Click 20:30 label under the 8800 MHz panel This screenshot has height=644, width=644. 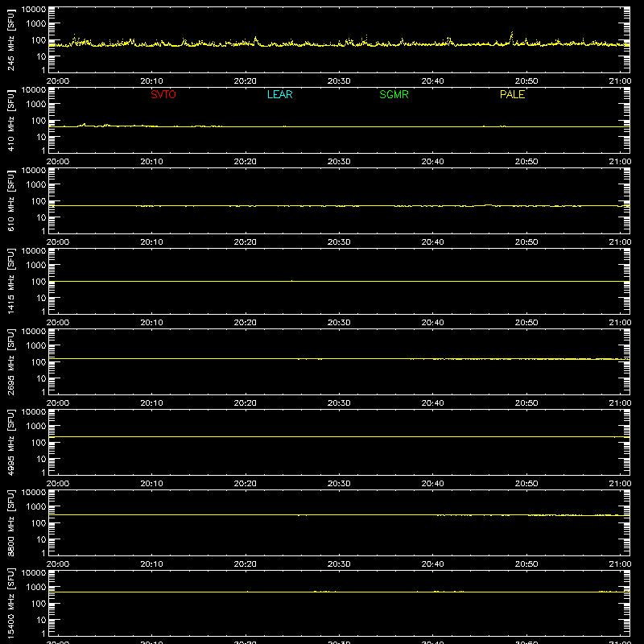point(339,564)
